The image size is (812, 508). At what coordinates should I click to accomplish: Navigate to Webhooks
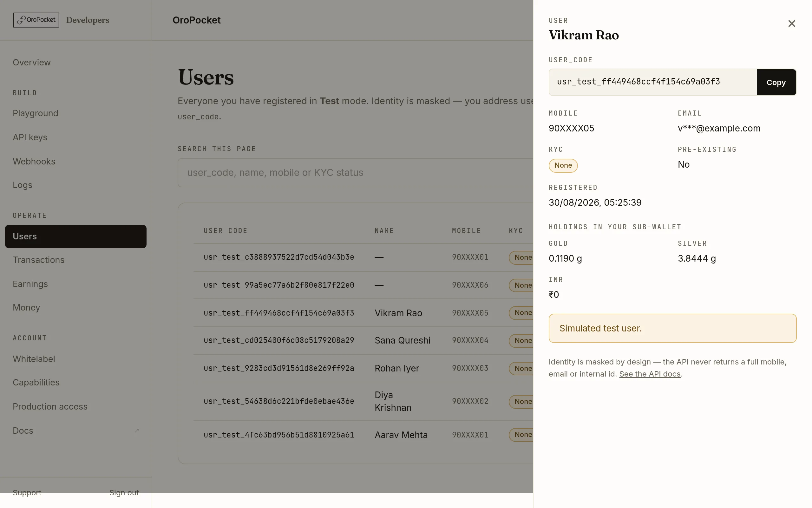[34, 162]
